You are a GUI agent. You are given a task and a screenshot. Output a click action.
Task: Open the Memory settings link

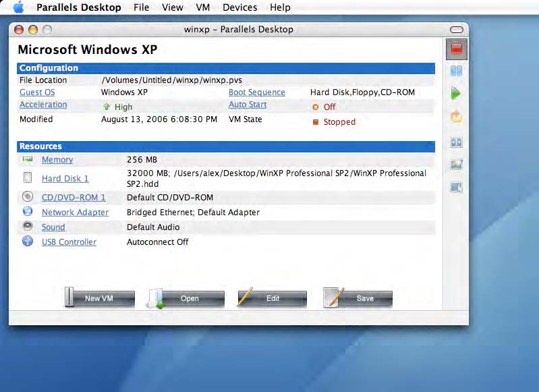click(57, 159)
